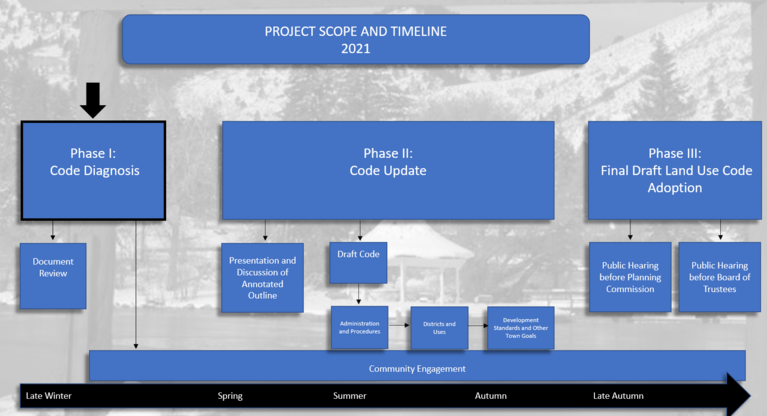Click Public Hearing before Board of Trustees box
This screenshot has height=416, width=767.
coord(720,277)
